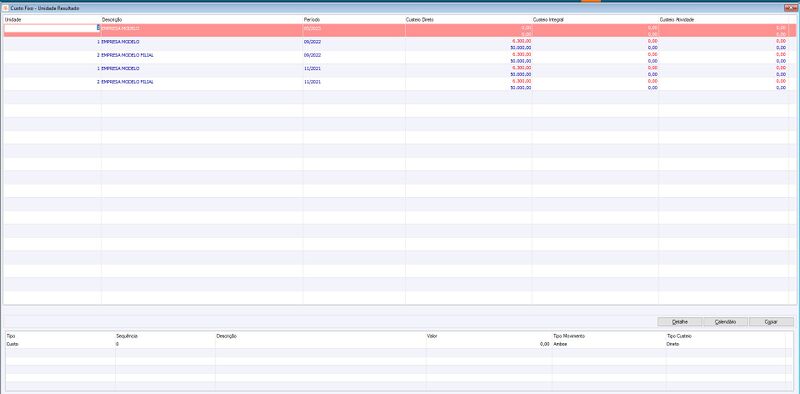Select the Custeio Atividade column header
Screen dimensions: 800x394
tap(677, 19)
